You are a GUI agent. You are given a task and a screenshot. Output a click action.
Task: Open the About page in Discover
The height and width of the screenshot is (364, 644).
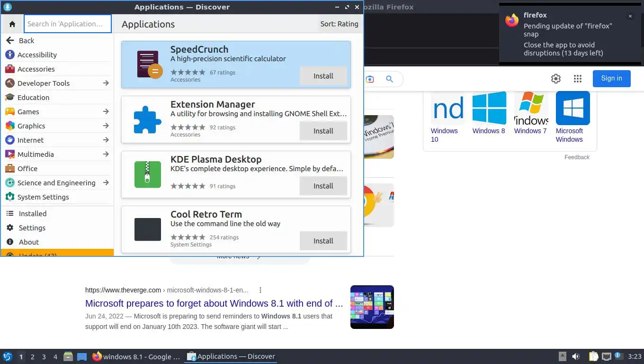(x=57, y=242)
